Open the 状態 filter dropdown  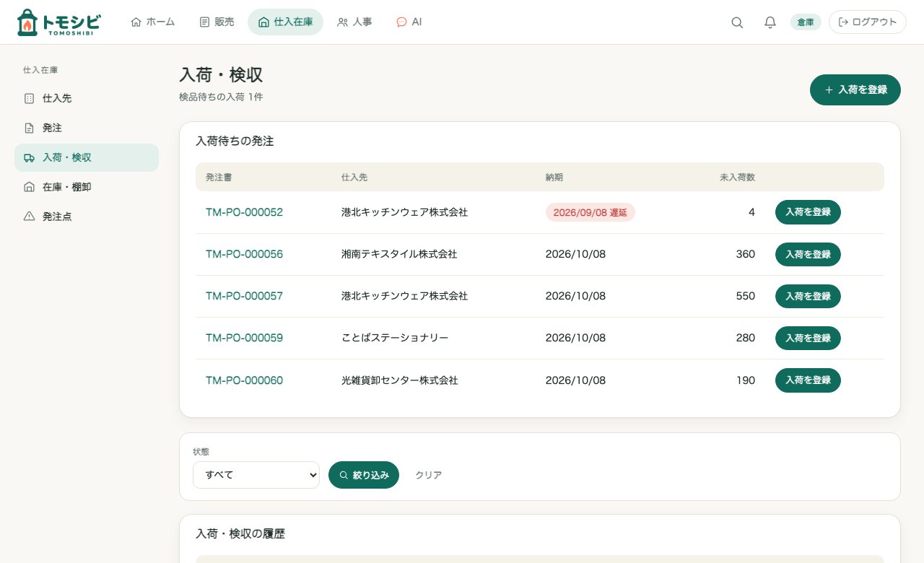click(x=256, y=475)
